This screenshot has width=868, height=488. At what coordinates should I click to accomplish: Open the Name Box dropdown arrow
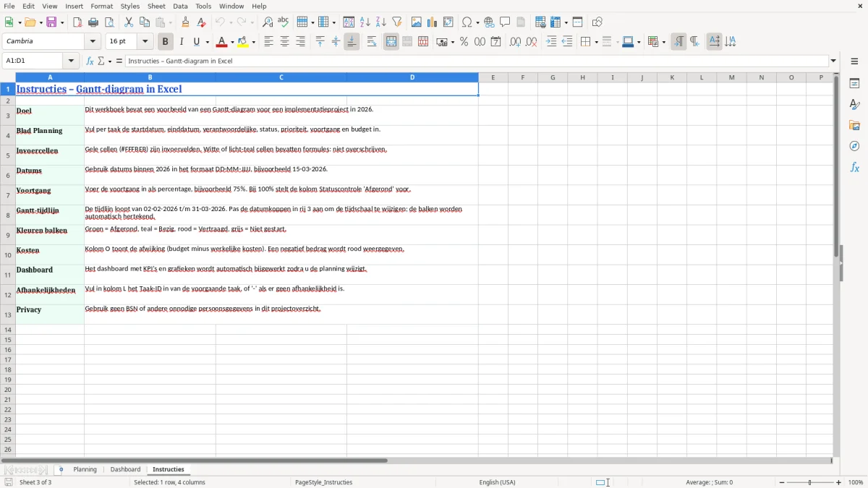coord(71,61)
